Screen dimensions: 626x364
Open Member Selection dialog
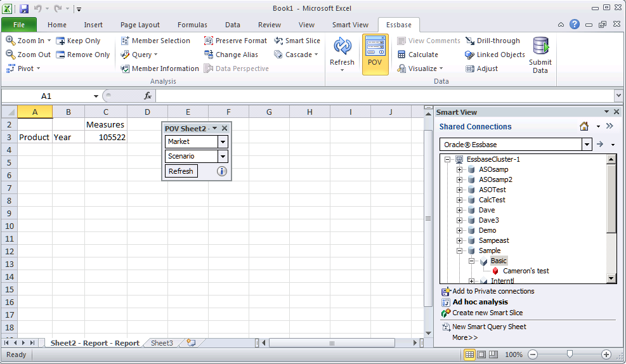(155, 41)
